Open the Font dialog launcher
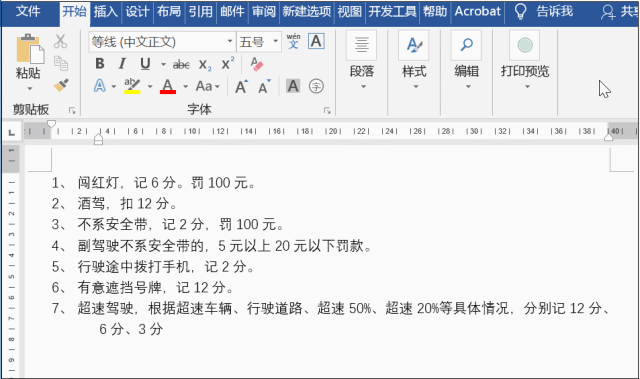The height and width of the screenshot is (379, 640). pyautogui.click(x=327, y=111)
